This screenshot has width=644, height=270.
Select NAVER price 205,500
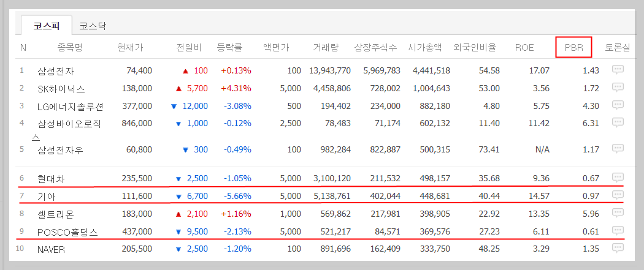pyautogui.click(x=137, y=249)
